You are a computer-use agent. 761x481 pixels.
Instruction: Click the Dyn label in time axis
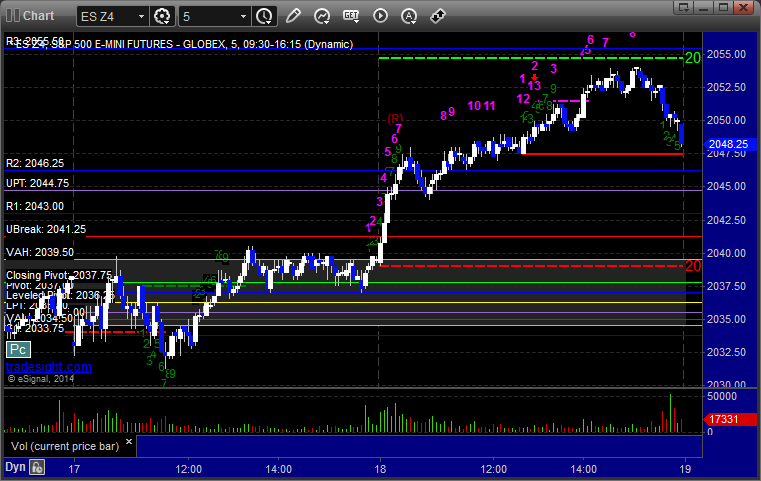click(x=15, y=467)
